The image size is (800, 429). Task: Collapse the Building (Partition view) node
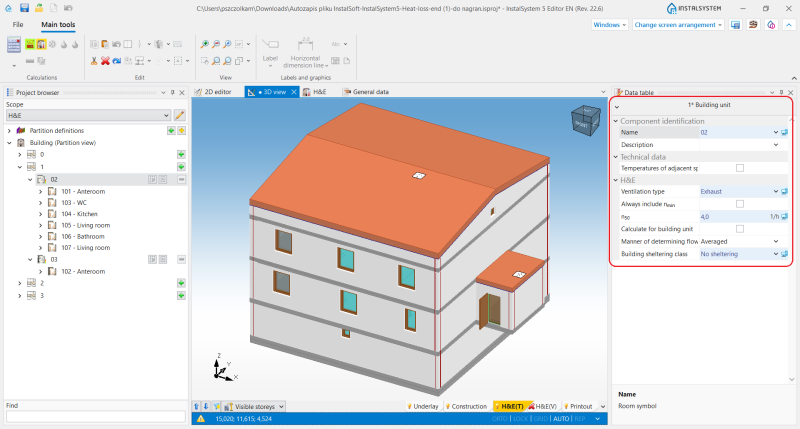pos(9,143)
